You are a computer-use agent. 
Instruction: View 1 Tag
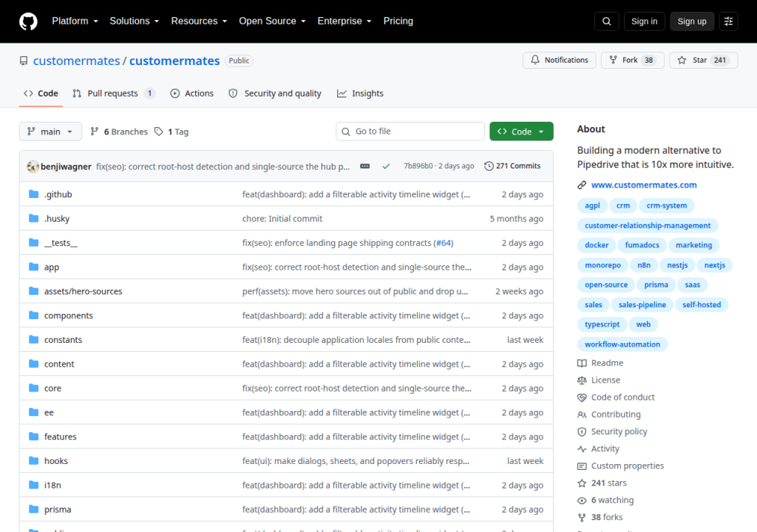(x=172, y=132)
